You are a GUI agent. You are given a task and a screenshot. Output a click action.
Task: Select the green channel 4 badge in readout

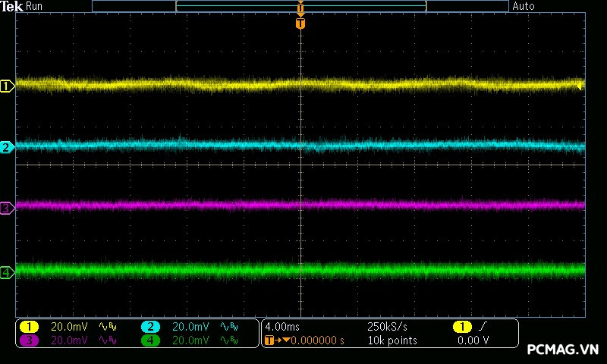pyautogui.click(x=150, y=340)
